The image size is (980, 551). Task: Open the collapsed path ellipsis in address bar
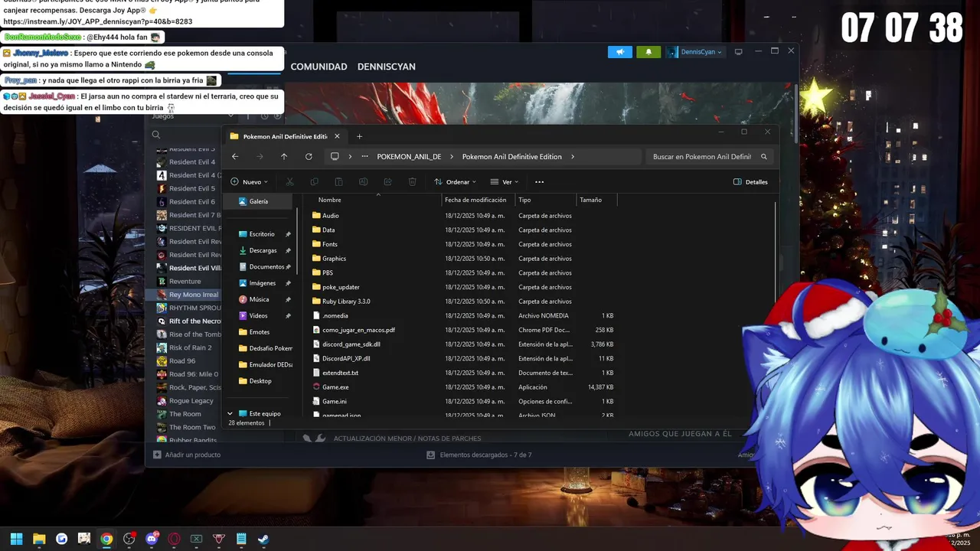364,156
